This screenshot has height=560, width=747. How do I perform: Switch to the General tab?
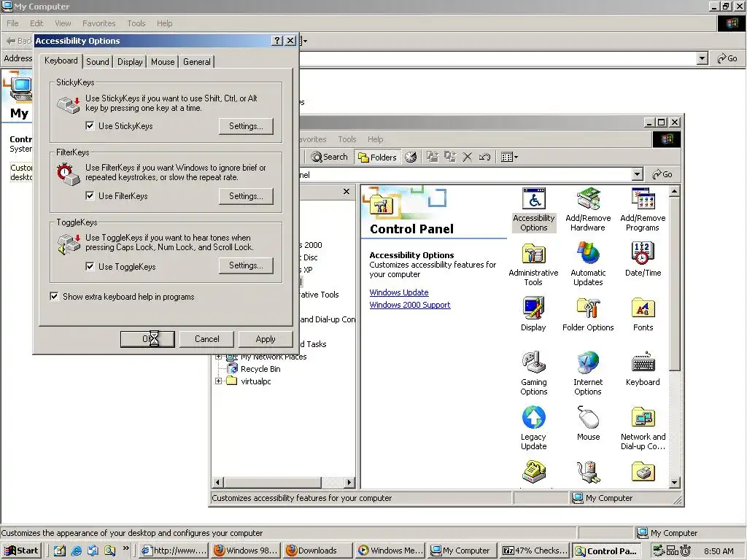click(197, 62)
